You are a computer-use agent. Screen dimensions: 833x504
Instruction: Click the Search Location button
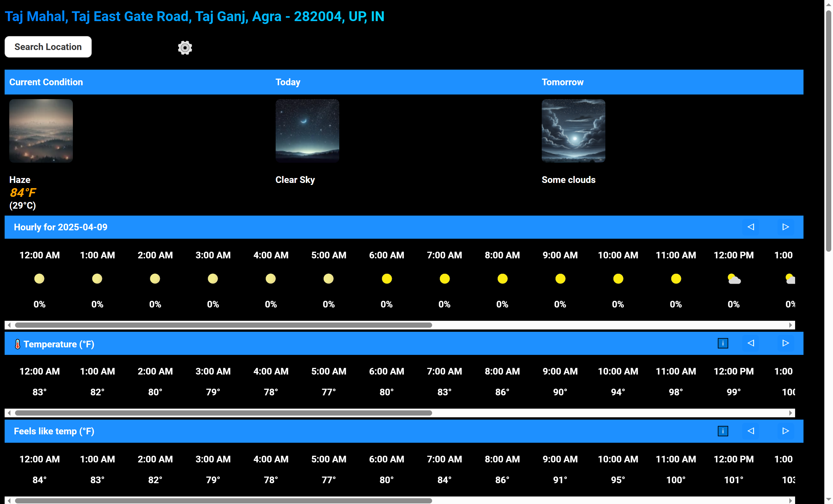tap(48, 47)
